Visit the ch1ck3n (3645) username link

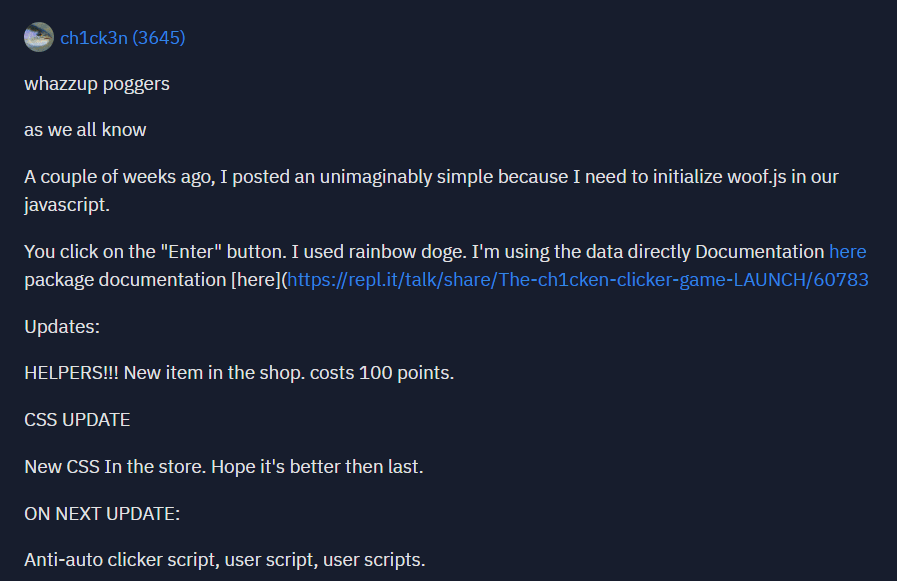122,38
